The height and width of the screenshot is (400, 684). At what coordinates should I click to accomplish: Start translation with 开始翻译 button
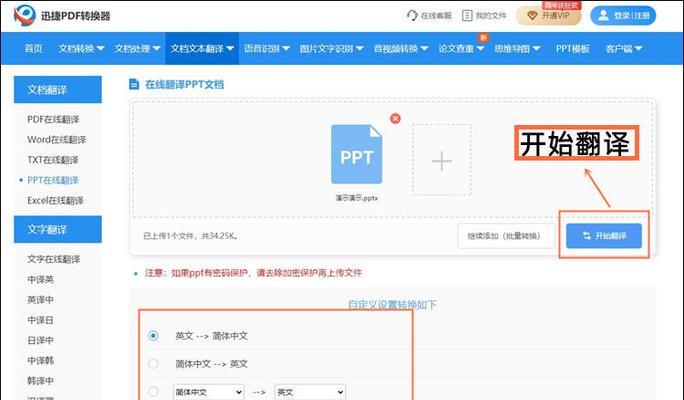click(x=604, y=236)
